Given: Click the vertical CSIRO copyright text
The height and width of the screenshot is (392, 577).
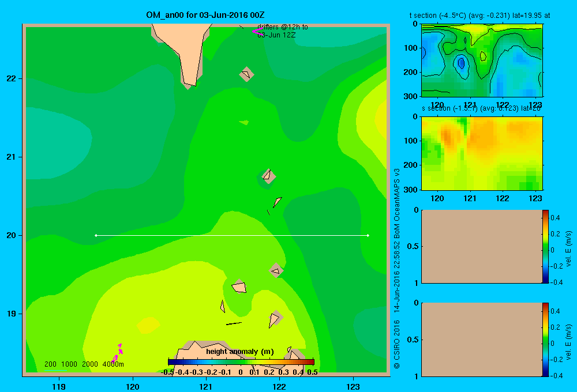Looking at the screenshot, I should coord(397,269).
